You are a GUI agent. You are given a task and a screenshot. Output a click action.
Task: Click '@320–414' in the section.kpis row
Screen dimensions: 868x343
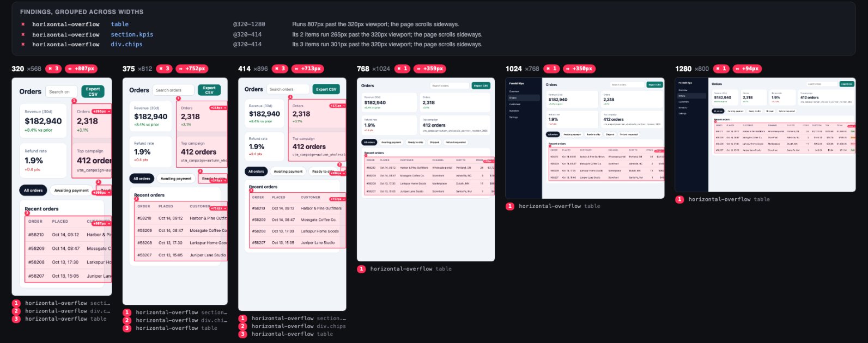247,34
